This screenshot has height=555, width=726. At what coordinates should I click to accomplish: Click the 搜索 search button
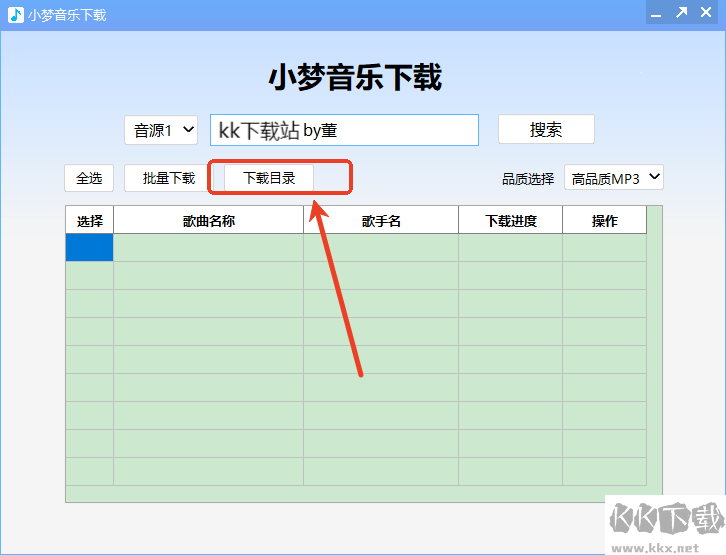coord(546,129)
